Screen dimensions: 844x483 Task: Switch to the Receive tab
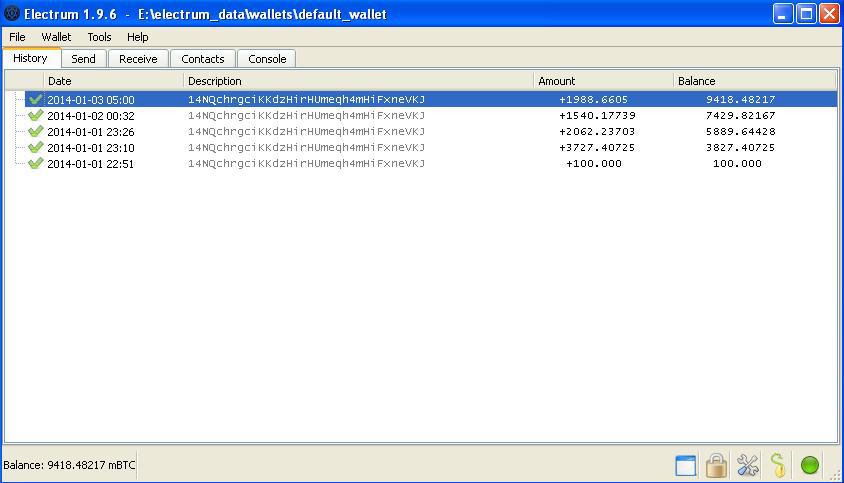pyautogui.click(x=138, y=59)
